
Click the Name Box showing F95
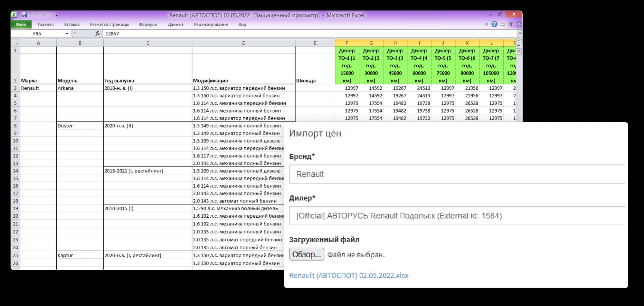tap(37, 34)
